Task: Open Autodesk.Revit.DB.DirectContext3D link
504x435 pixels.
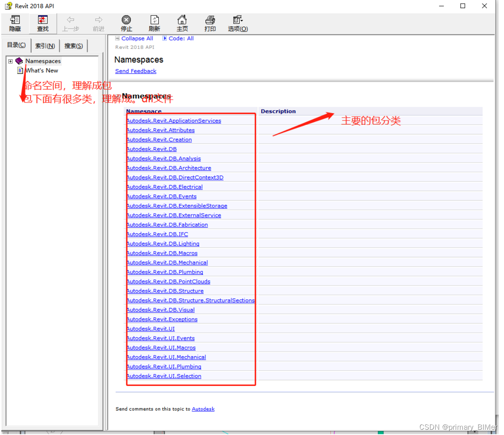Action: (175, 177)
